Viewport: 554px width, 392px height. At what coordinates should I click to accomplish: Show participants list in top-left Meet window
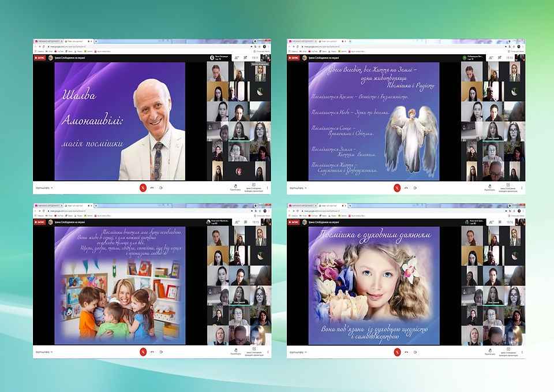[237, 58]
